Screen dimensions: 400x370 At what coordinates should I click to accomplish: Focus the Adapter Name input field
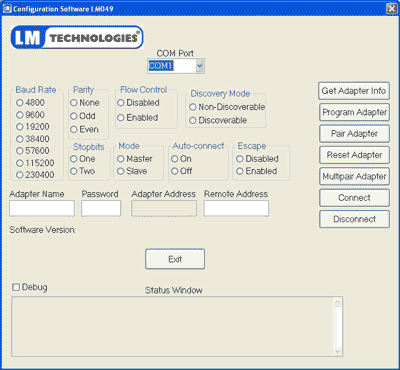[x=42, y=208]
